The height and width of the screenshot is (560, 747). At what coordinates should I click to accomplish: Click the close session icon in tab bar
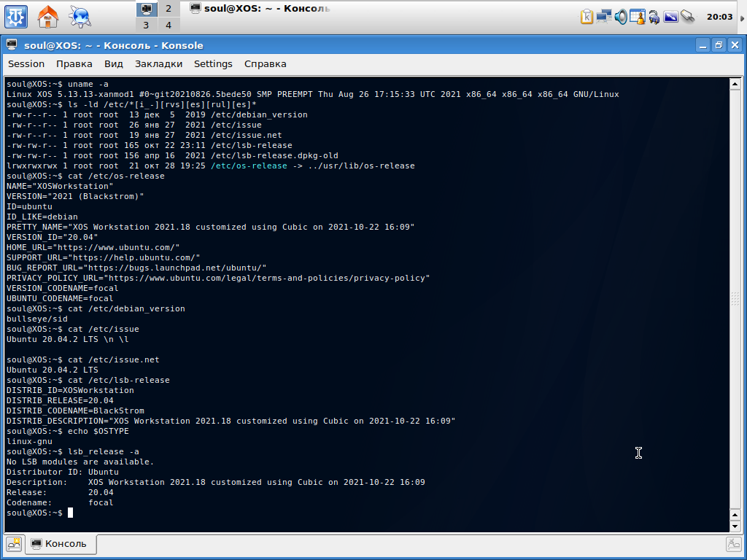click(733, 544)
